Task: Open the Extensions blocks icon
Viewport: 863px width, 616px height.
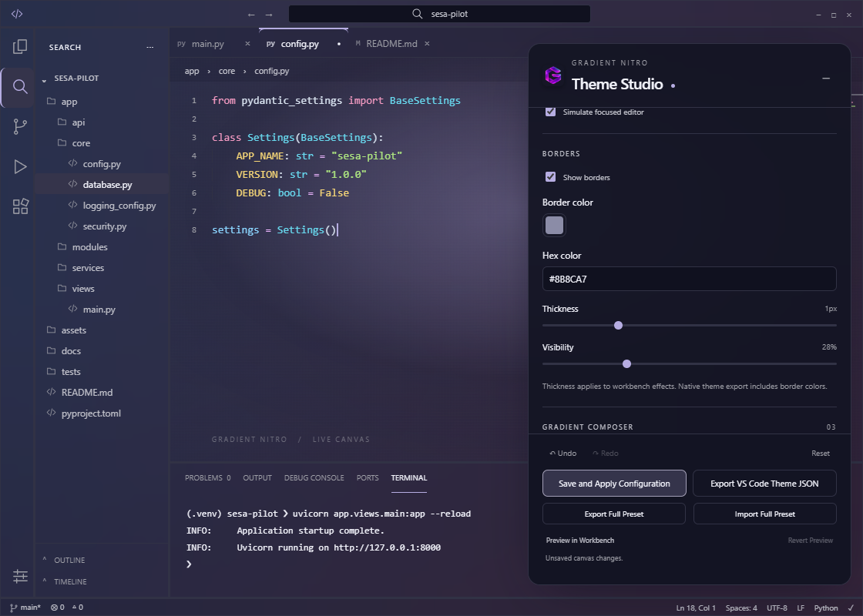Action: [x=20, y=206]
